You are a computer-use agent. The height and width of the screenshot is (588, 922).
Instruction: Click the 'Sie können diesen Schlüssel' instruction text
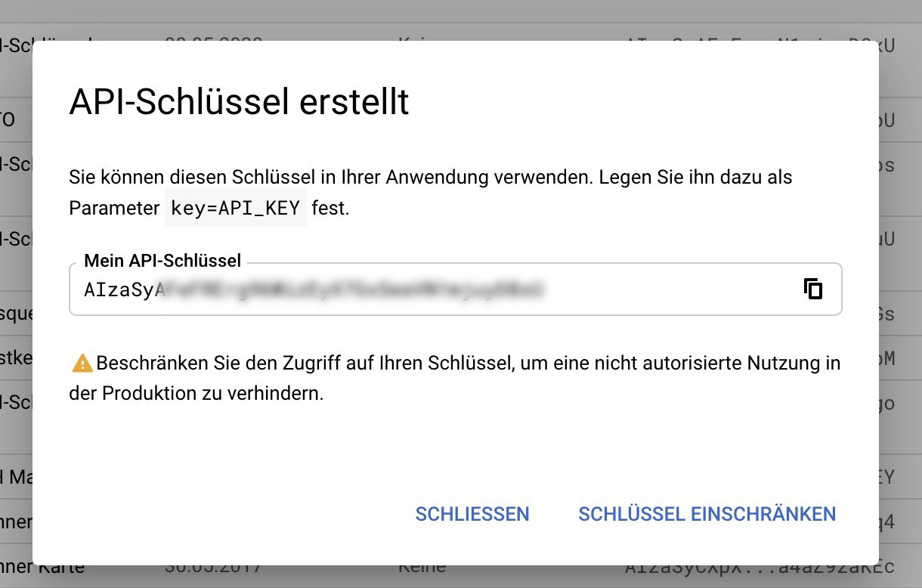tap(431, 192)
